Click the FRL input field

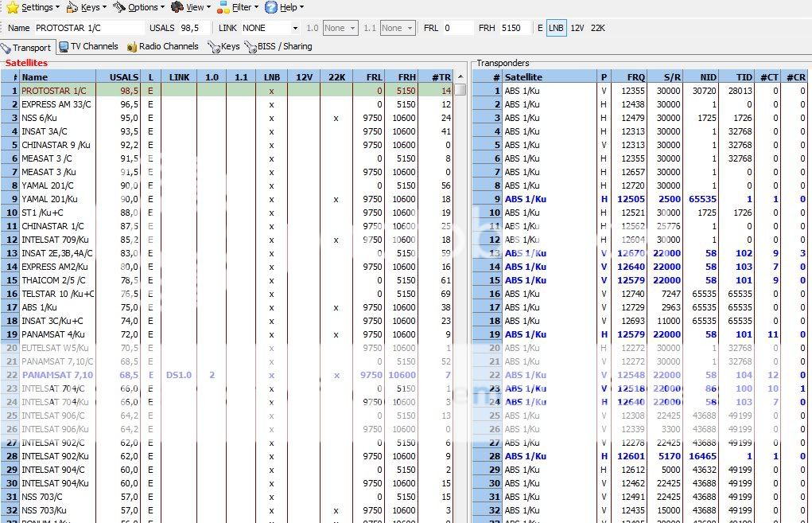click(458, 28)
